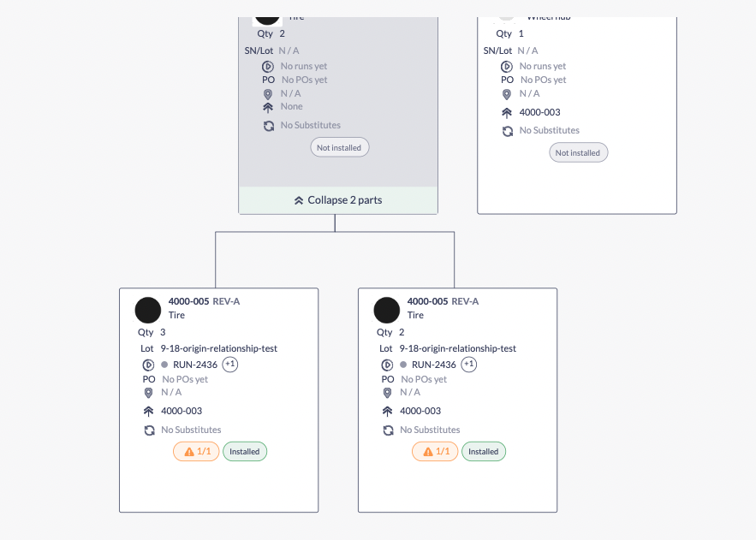756x540 pixels.
Task: Click run icon in right Tire card
Action: 387,365
